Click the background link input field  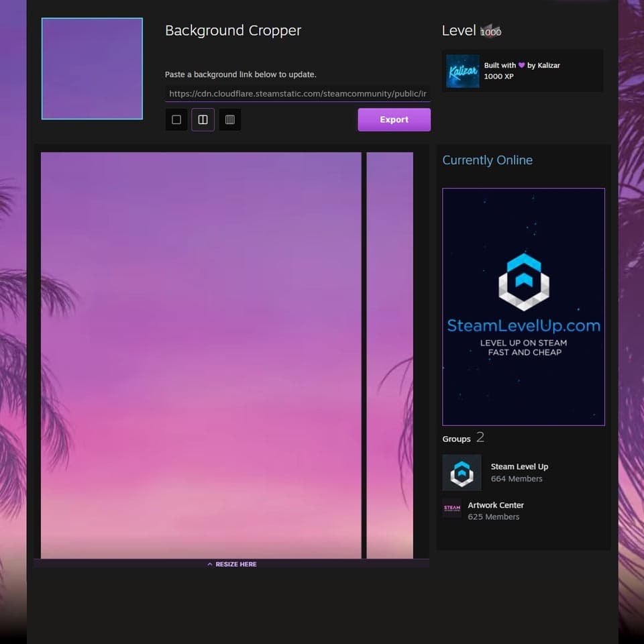[x=297, y=94]
